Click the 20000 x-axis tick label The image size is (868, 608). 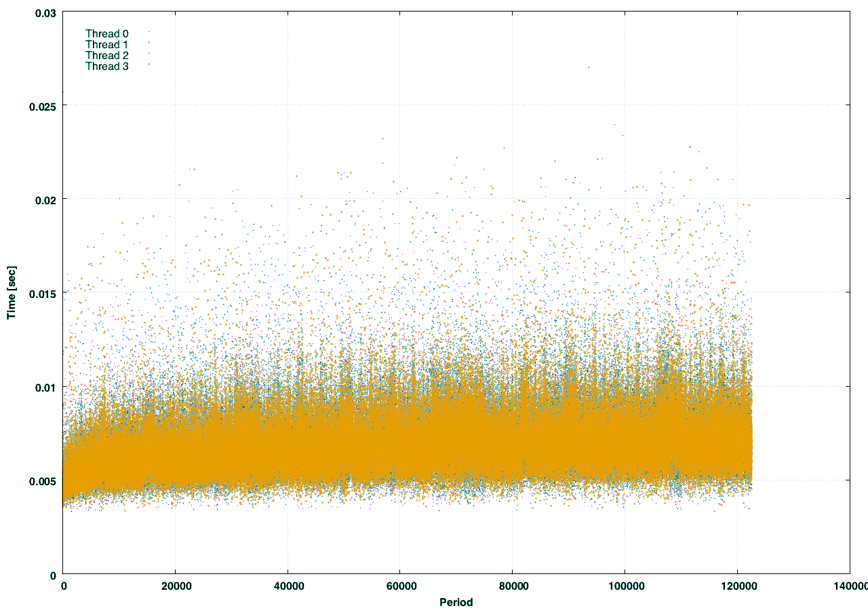click(175, 586)
